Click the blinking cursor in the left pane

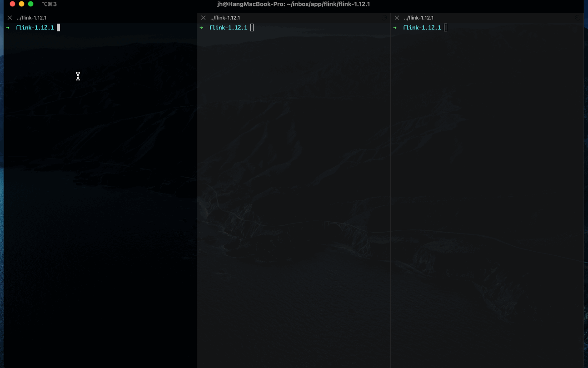[x=58, y=27]
